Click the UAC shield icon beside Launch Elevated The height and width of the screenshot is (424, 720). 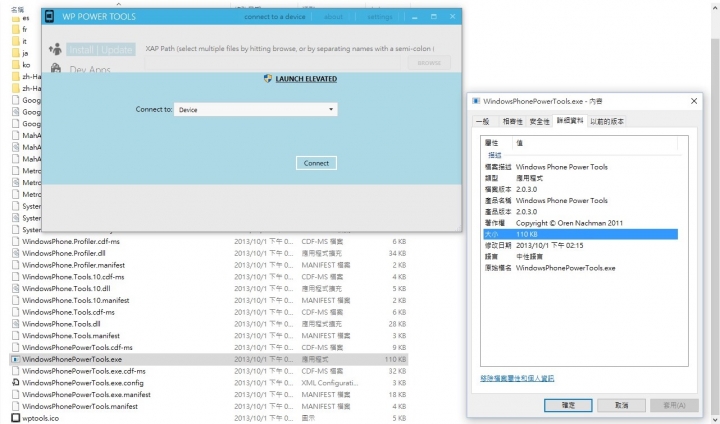point(268,79)
